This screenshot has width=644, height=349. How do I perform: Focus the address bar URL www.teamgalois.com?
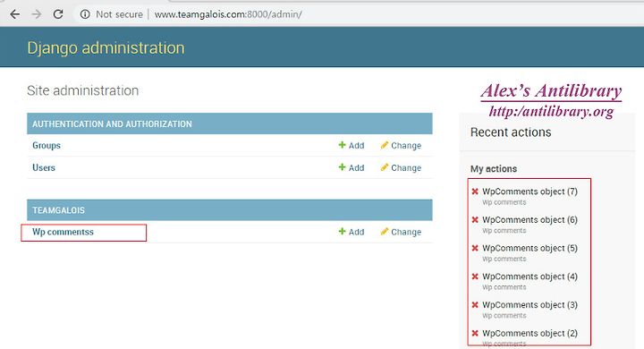click(x=228, y=14)
